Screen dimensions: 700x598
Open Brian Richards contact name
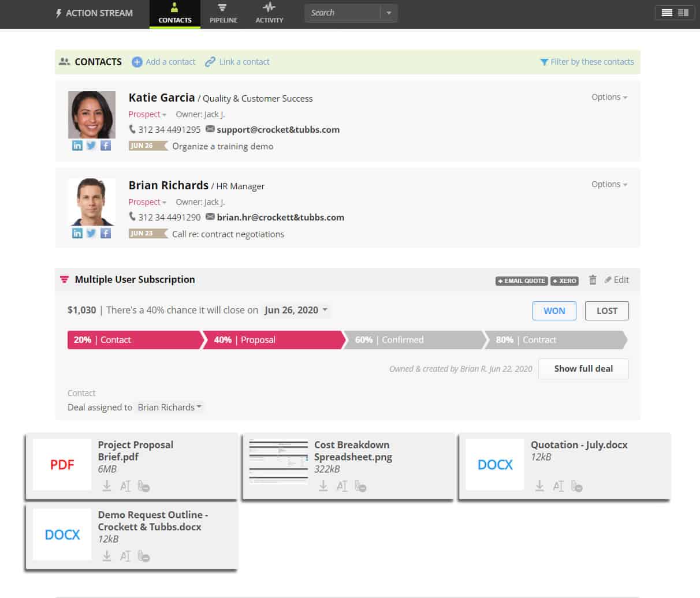tap(169, 185)
